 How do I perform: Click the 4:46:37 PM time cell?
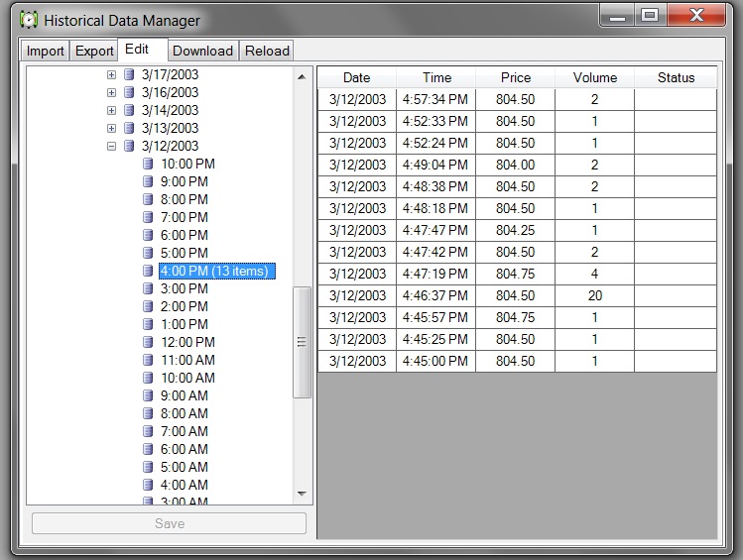coord(435,295)
